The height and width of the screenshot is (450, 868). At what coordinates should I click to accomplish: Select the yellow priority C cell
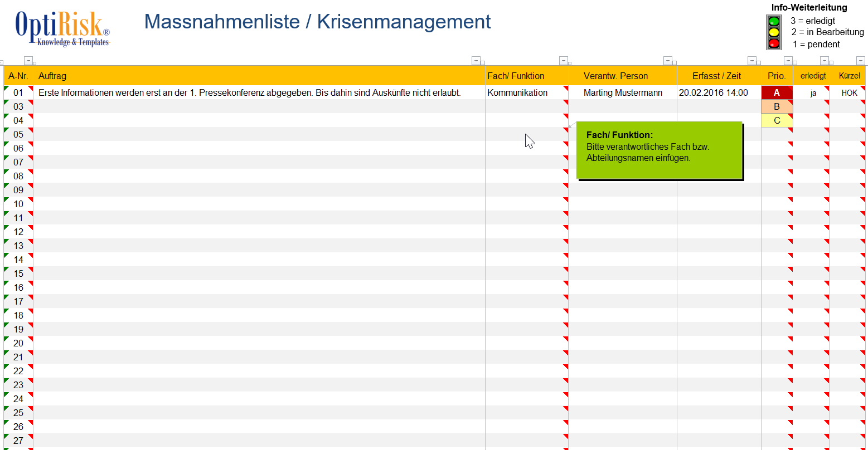tap(777, 121)
